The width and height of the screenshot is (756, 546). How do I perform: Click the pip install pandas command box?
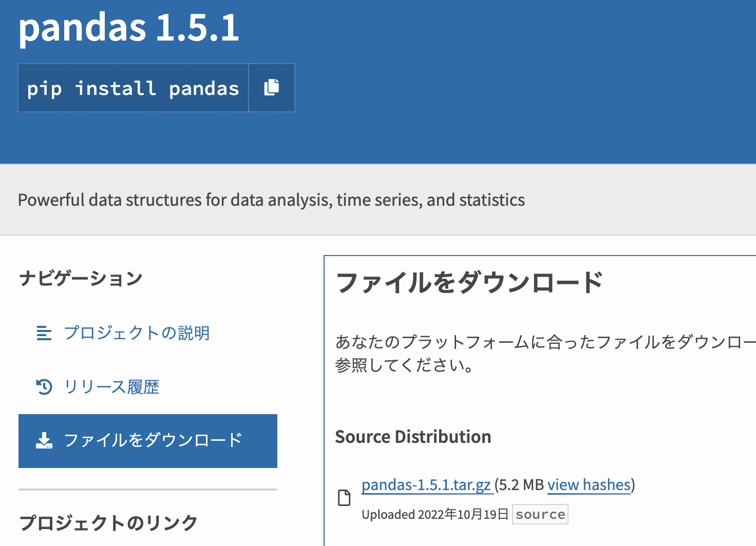[133, 87]
